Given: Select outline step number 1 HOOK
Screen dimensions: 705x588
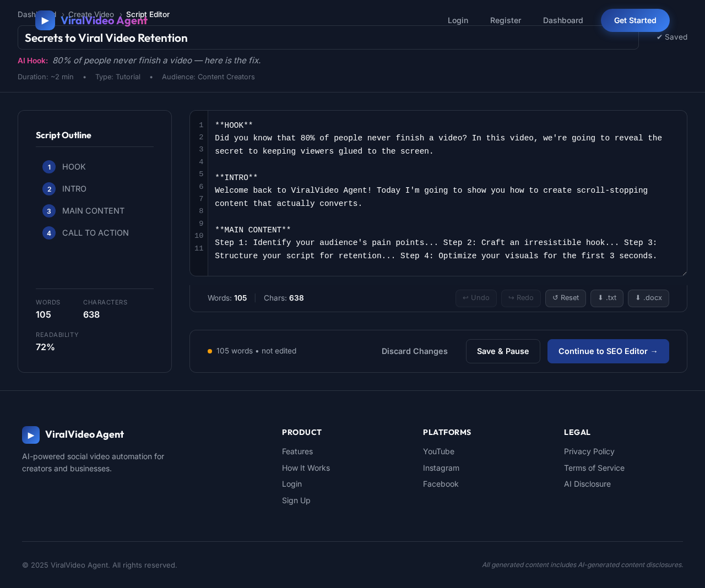Looking at the screenshot, I should tap(49, 167).
